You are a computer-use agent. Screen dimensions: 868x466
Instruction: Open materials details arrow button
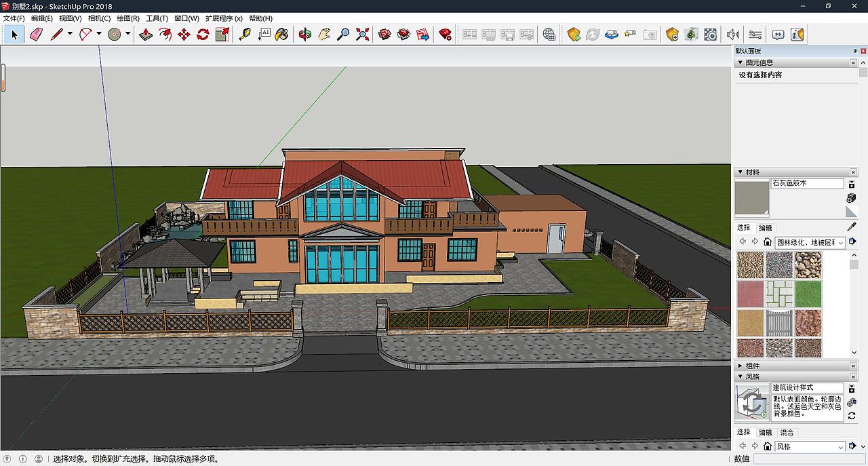click(852, 242)
